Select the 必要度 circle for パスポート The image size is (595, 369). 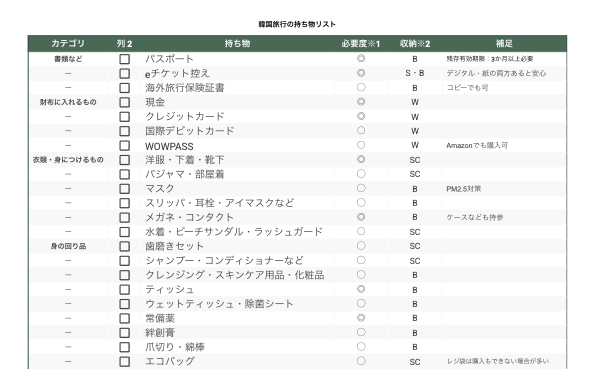pos(361,58)
